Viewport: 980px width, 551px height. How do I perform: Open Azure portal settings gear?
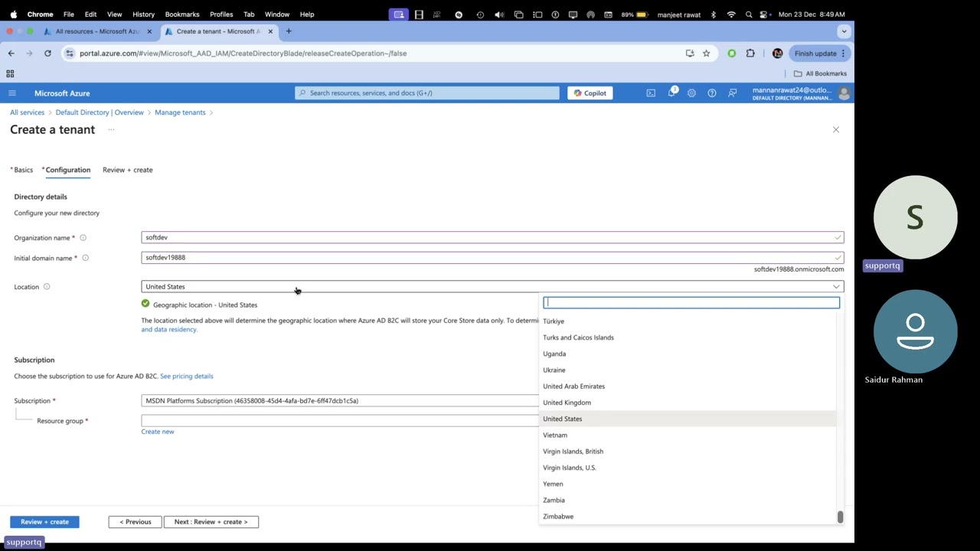[691, 93]
